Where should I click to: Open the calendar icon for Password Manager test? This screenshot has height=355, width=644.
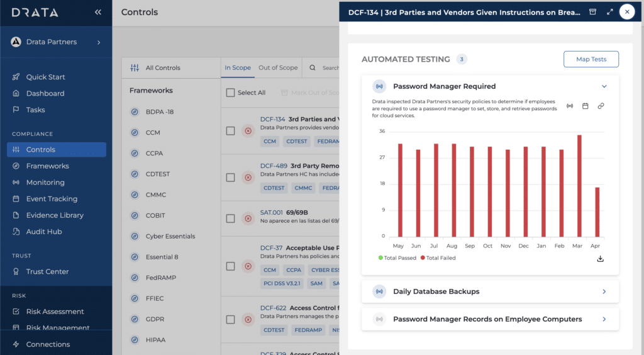(586, 106)
